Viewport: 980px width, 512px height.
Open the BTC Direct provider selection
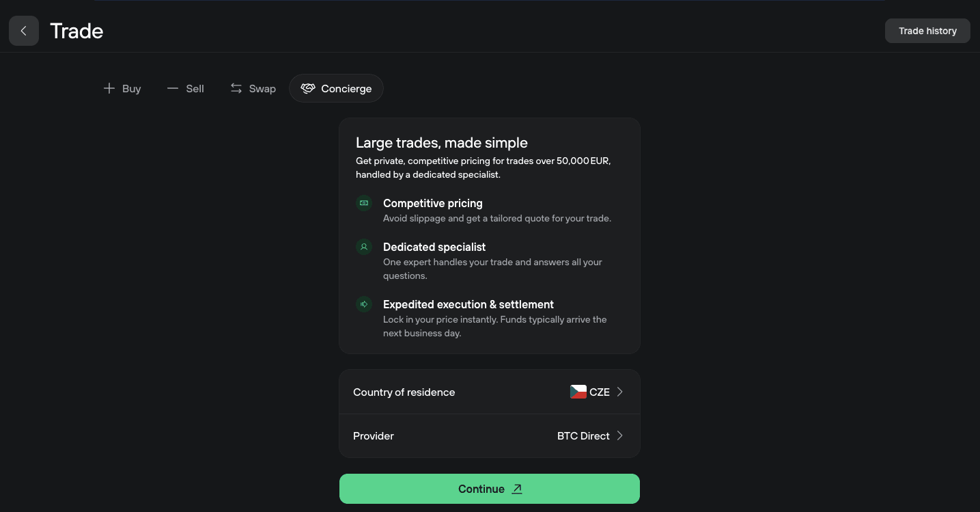tap(583, 435)
